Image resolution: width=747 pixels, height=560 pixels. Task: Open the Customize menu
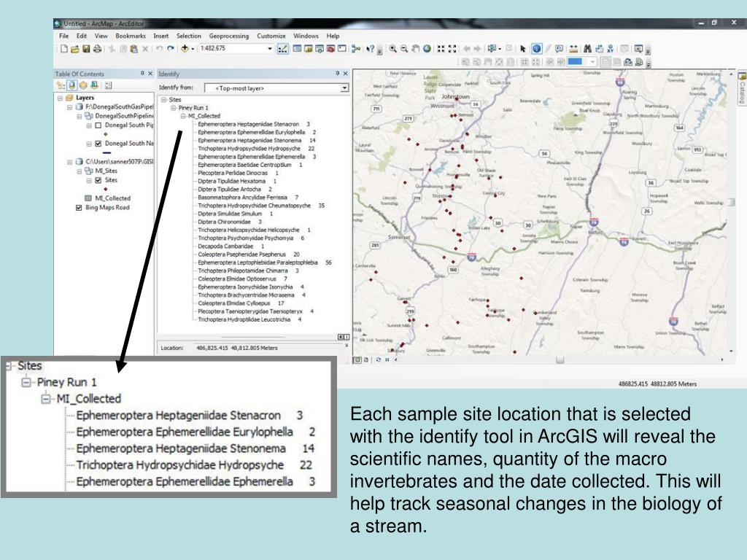tap(271, 36)
